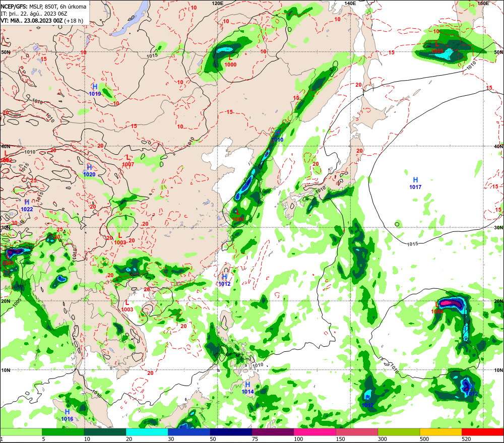Click the legend value label '520'
The image size is (504, 443).
point(466,439)
